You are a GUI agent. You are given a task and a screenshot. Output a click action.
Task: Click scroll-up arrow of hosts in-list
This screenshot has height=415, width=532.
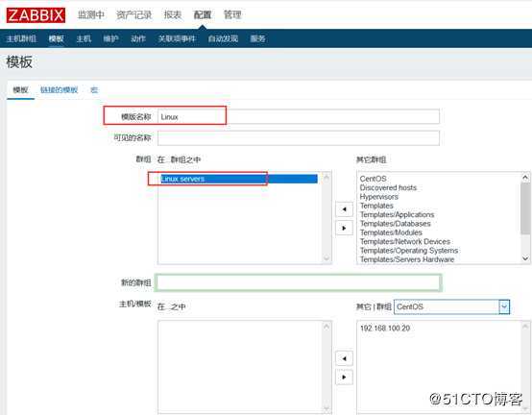(x=326, y=326)
